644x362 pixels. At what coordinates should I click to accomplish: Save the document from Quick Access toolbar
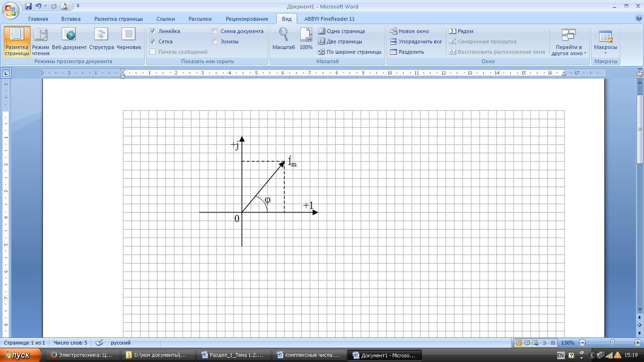click(28, 7)
